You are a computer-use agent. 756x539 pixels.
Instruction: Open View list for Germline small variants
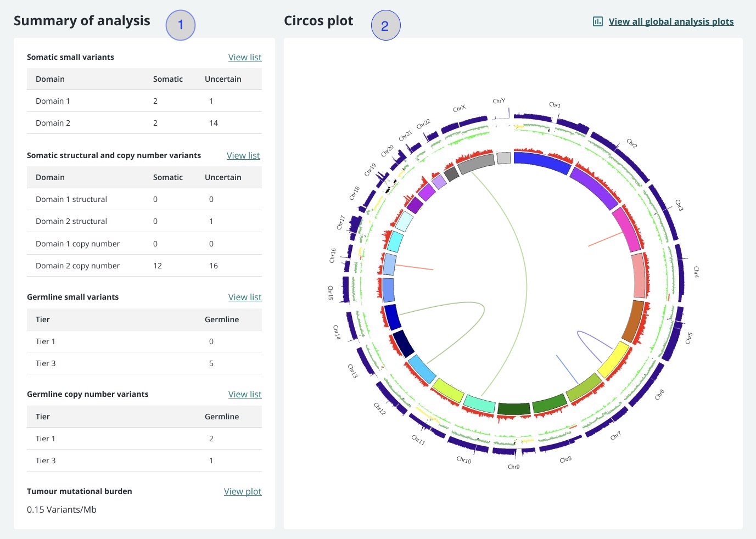click(x=245, y=297)
